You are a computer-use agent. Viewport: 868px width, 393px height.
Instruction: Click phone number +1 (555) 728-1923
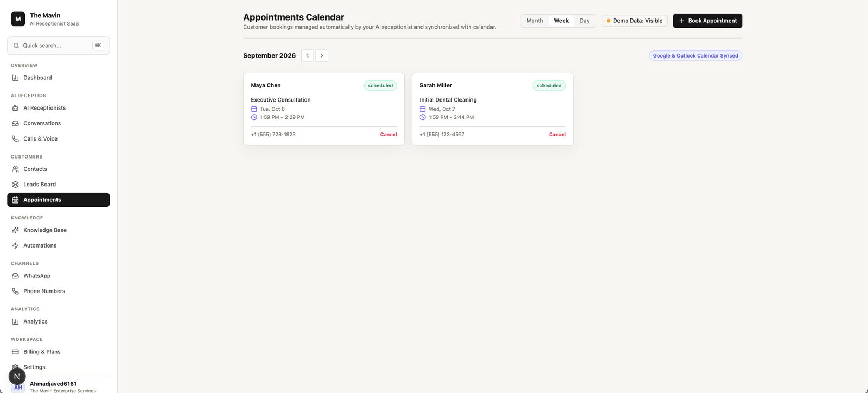[273, 135]
